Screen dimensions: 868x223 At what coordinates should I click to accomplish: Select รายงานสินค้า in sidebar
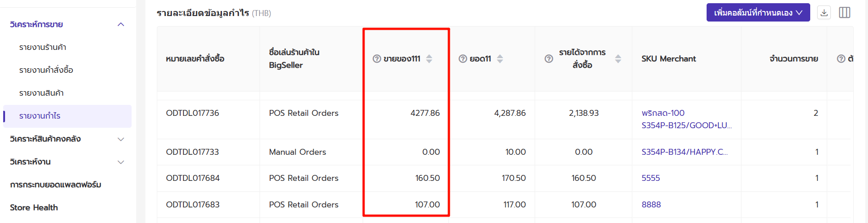tap(41, 93)
